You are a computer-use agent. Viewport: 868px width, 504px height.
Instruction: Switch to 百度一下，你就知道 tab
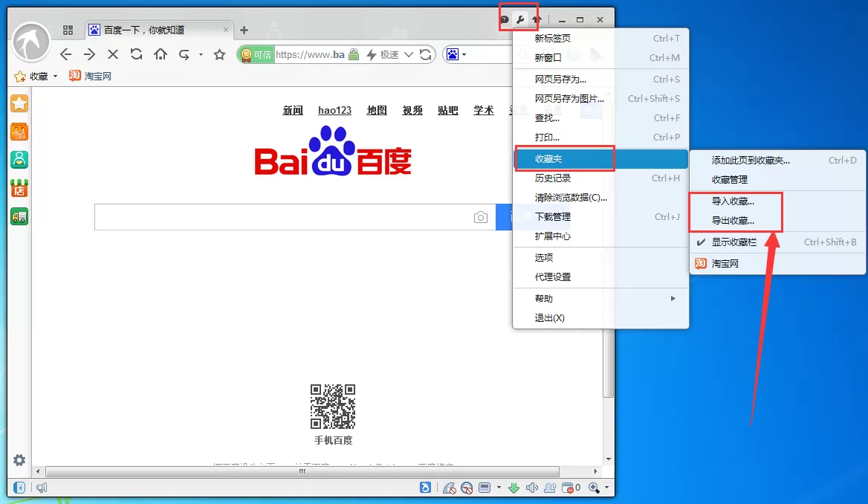pyautogui.click(x=160, y=30)
